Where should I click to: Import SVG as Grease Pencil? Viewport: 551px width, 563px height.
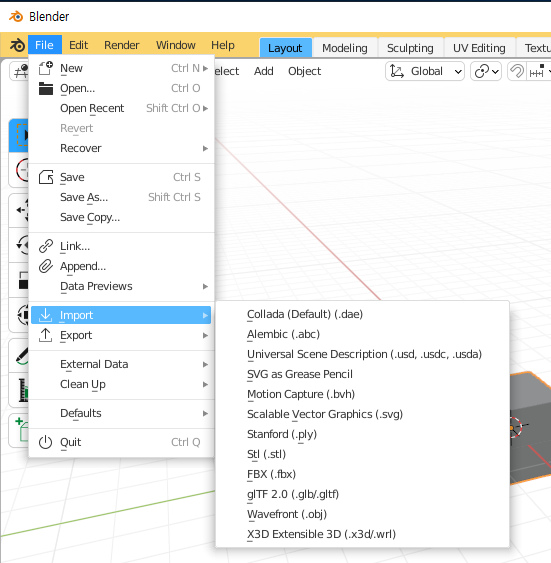pyautogui.click(x=363, y=374)
